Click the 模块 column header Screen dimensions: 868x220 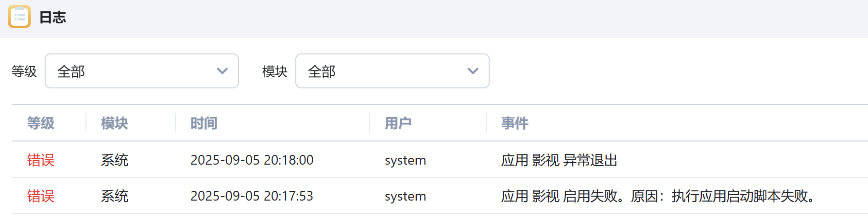tap(115, 123)
